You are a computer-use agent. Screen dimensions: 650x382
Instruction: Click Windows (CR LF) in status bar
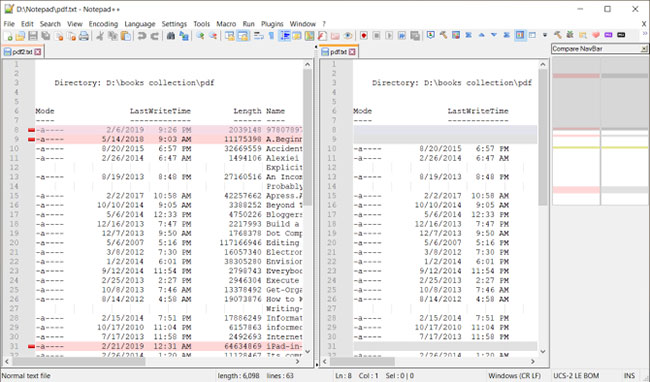point(514,376)
